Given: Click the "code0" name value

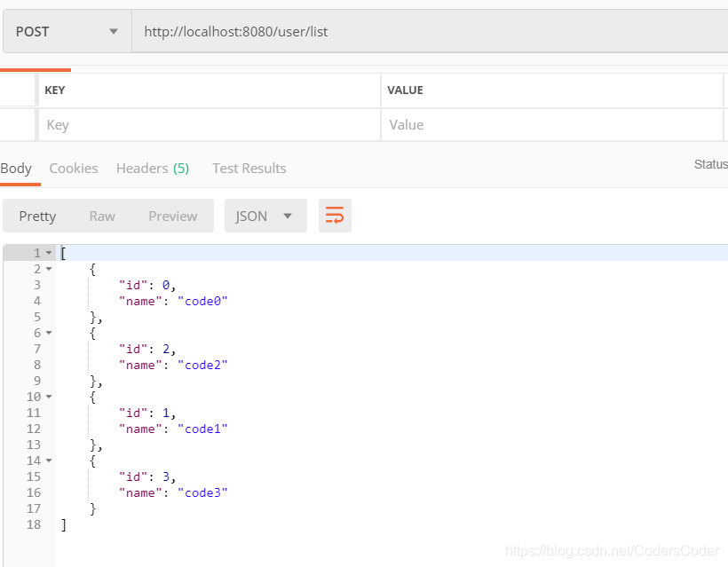Looking at the screenshot, I should pos(202,301).
